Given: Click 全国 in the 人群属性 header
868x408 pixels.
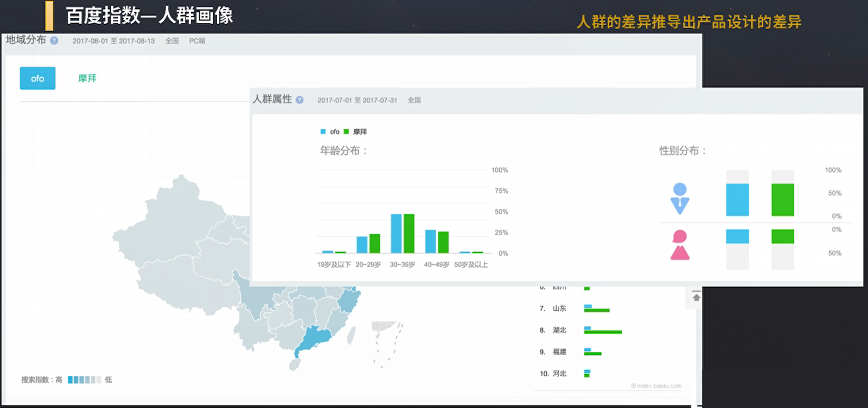Looking at the screenshot, I should click(x=414, y=100).
